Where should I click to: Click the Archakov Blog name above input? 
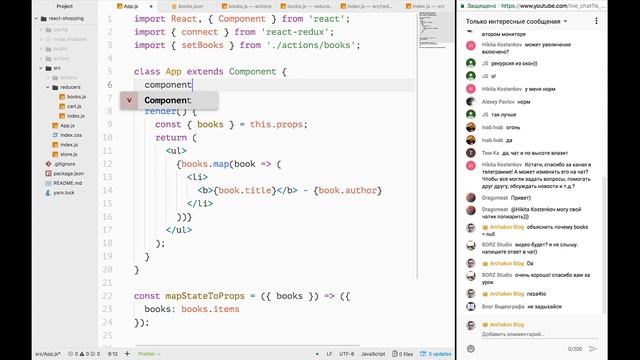tap(507, 324)
